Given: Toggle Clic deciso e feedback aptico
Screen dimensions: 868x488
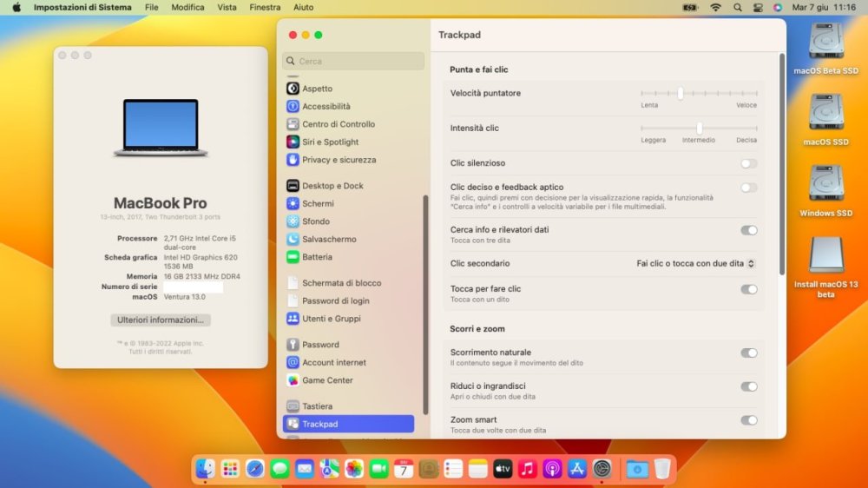Looking at the screenshot, I should pyautogui.click(x=748, y=188).
